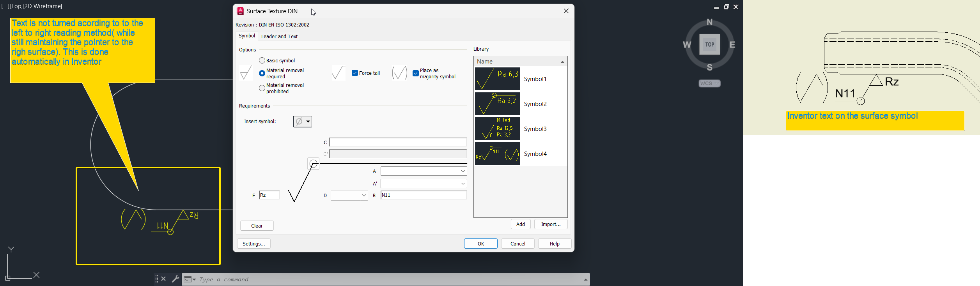The width and height of the screenshot is (980, 286).
Task: Open command line customize wrench icon
Action: coord(175,279)
